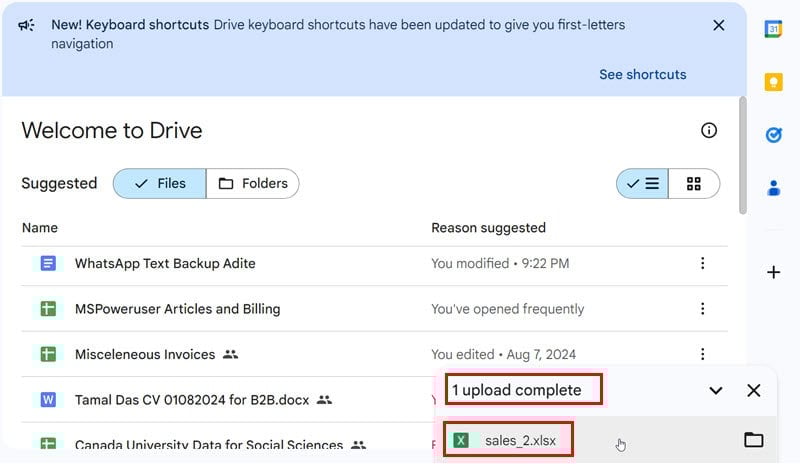Open the info icon beside Welcome to Drive
Screen dimensions: 800x464
[x=709, y=131]
